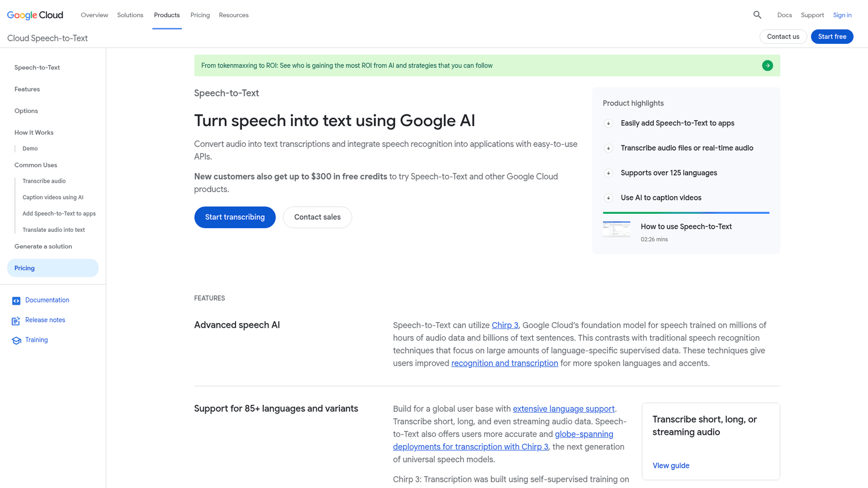Open the Overview nav item

point(95,15)
